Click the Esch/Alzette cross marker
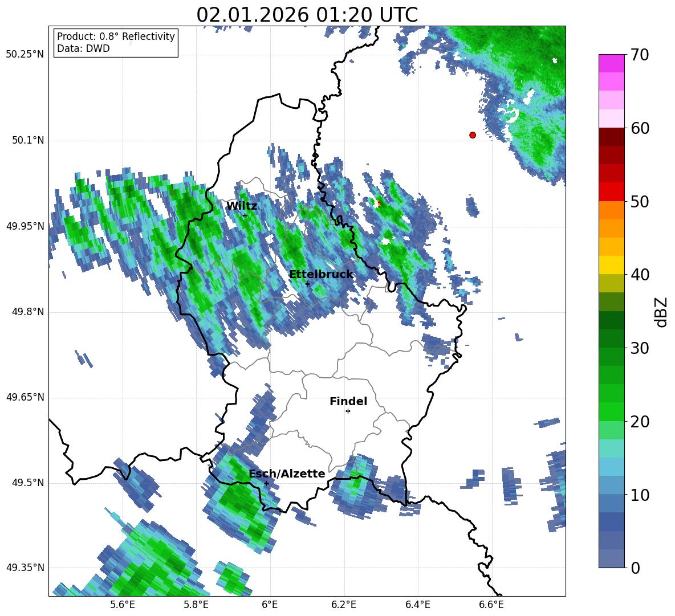This screenshot has height=616, width=675. tap(266, 483)
